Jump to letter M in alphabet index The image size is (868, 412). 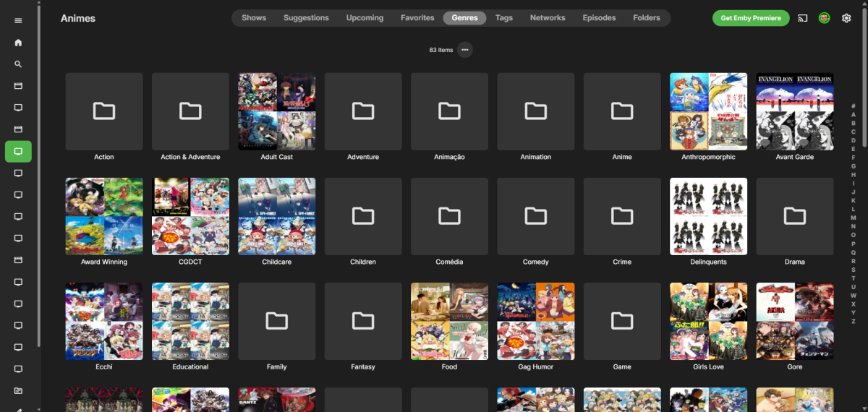click(854, 218)
